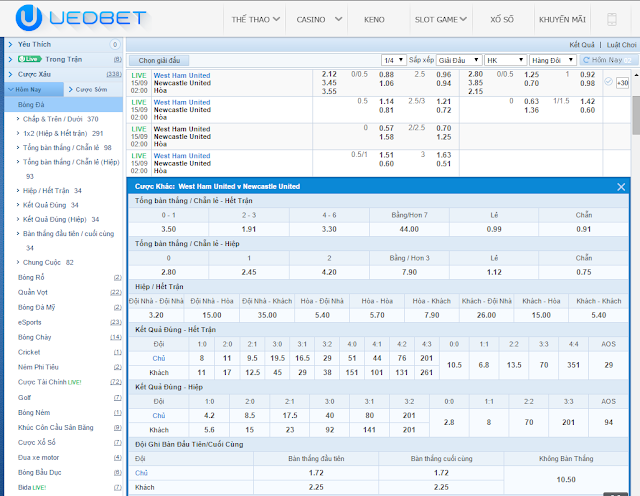Open the +30 more bets button
Screen dimensions: 640x496
tap(622, 83)
